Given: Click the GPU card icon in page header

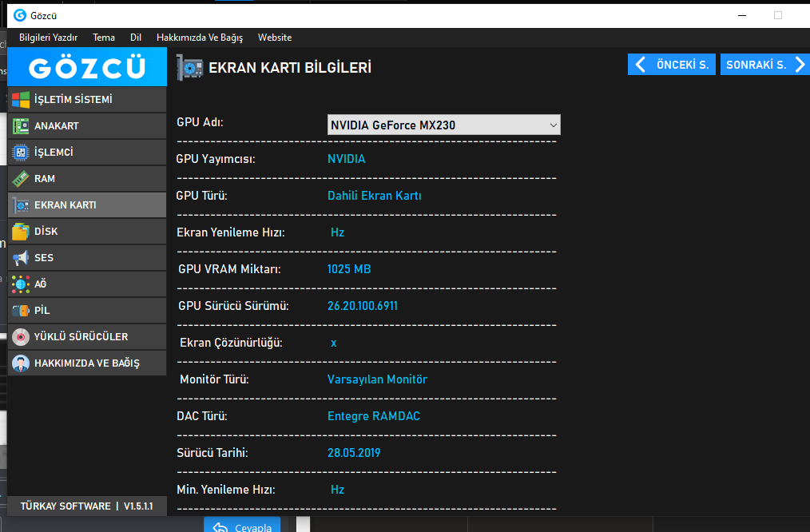Looking at the screenshot, I should click(189, 68).
